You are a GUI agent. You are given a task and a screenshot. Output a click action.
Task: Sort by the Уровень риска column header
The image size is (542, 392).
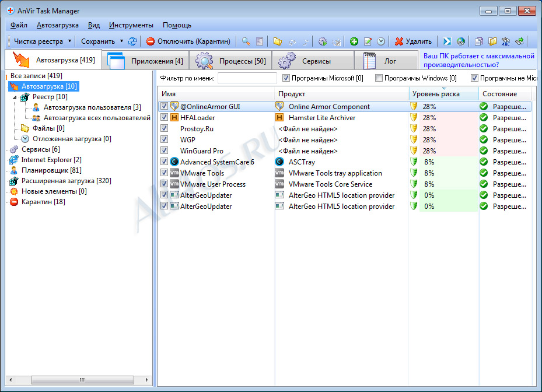(444, 94)
